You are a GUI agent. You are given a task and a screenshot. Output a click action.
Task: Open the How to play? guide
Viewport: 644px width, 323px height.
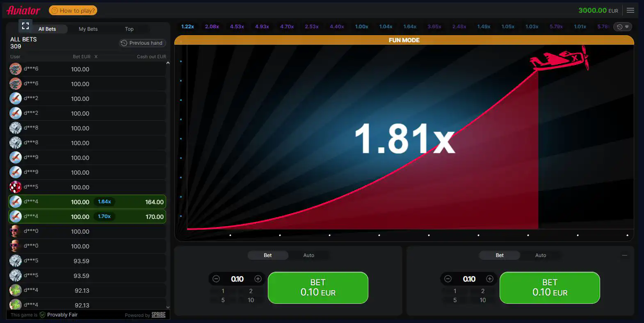click(73, 11)
